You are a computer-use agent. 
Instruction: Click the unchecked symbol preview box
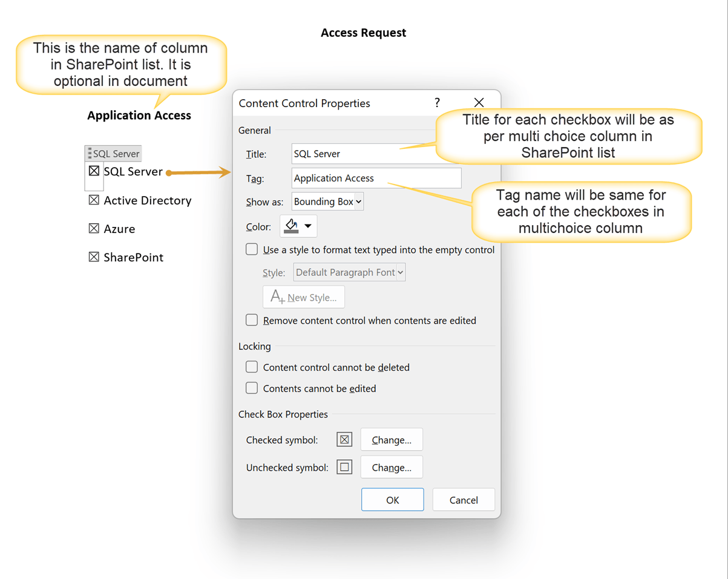coord(344,466)
